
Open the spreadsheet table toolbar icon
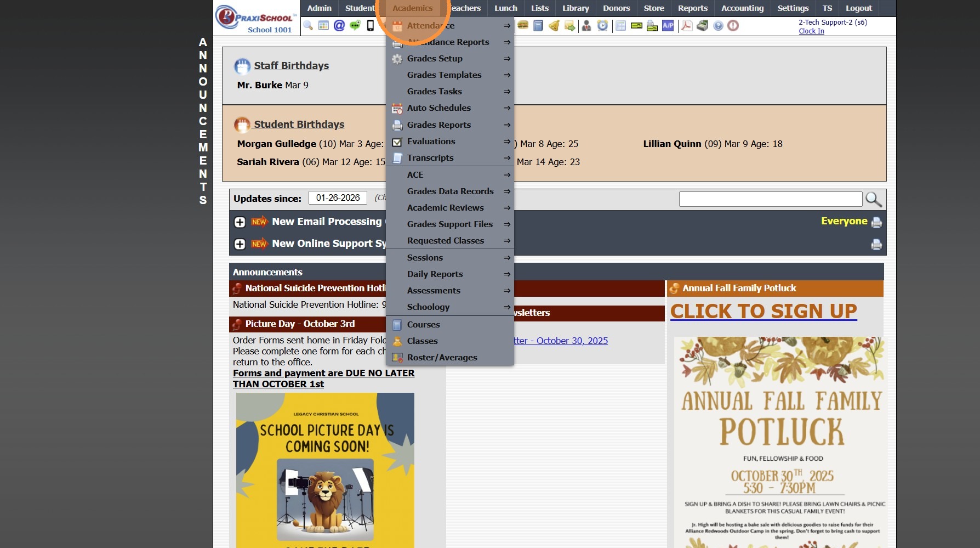point(620,26)
